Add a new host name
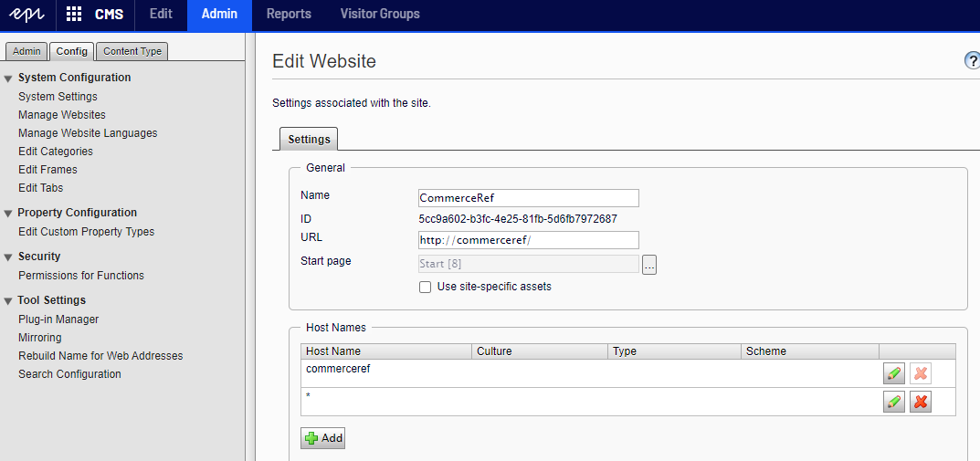 pyautogui.click(x=322, y=438)
